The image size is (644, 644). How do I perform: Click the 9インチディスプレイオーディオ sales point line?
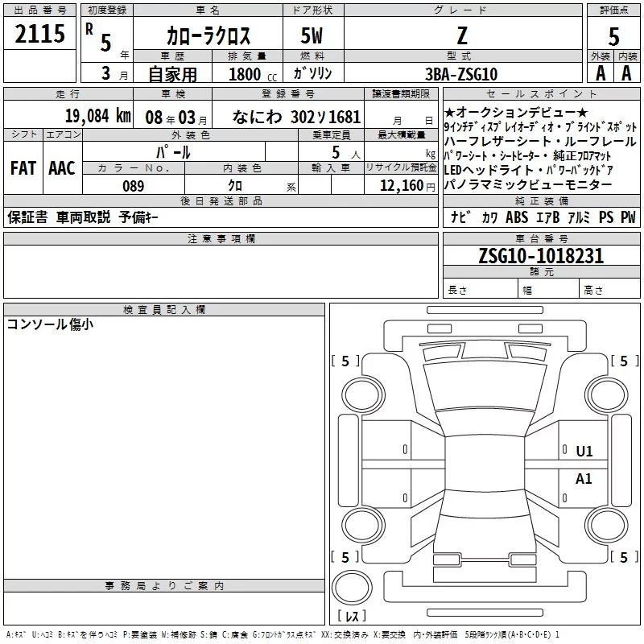pyautogui.click(x=540, y=126)
